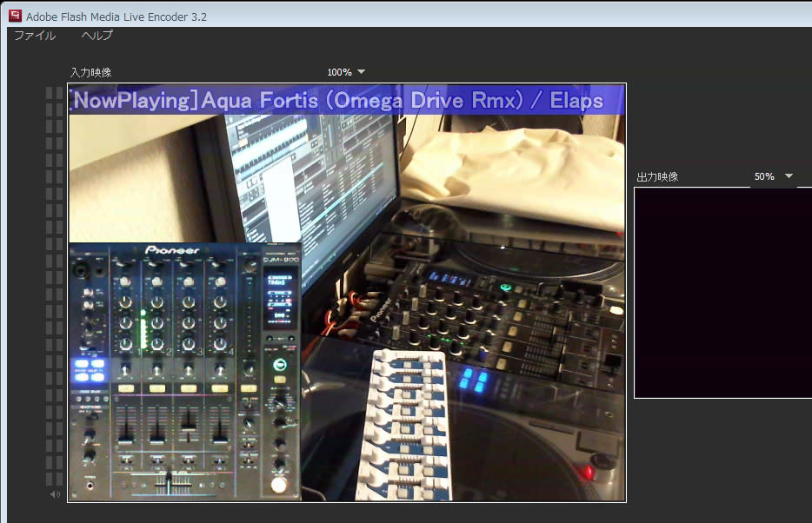This screenshot has width=812, height=523.
Task: Click the input video preview with DJ mixer
Action: point(347,293)
